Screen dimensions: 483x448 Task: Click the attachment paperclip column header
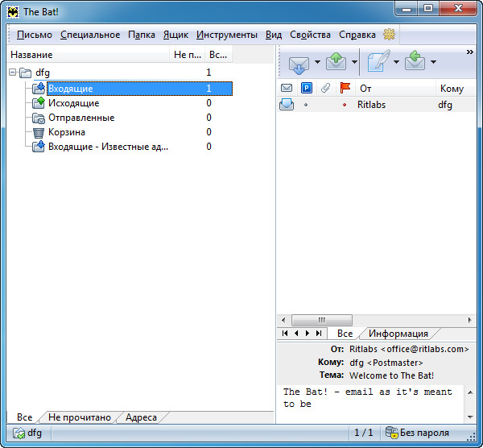click(325, 88)
